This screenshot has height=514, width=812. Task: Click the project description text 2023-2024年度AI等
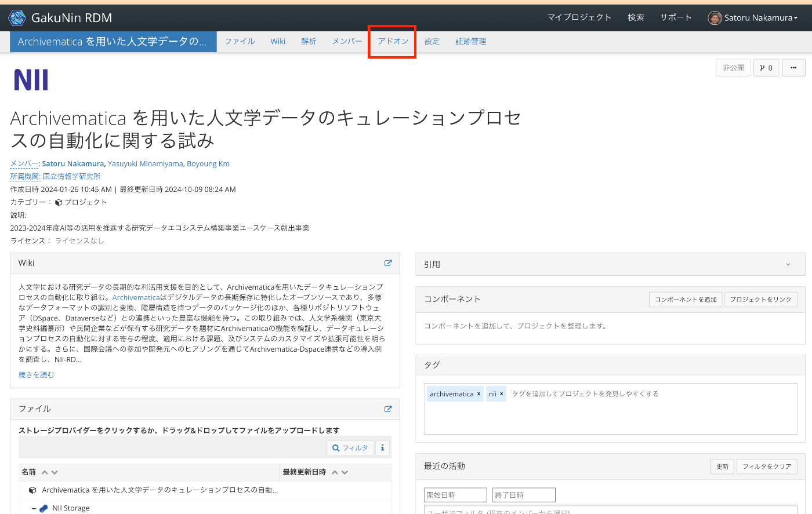click(x=159, y=228)
